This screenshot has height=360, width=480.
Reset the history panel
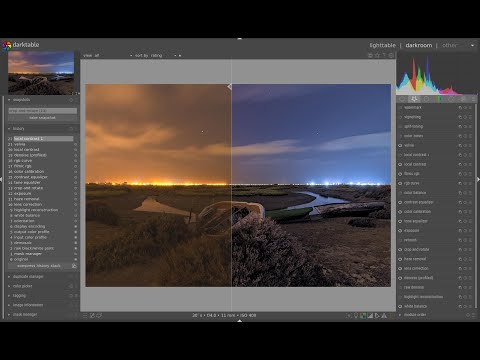click(71, 128)
